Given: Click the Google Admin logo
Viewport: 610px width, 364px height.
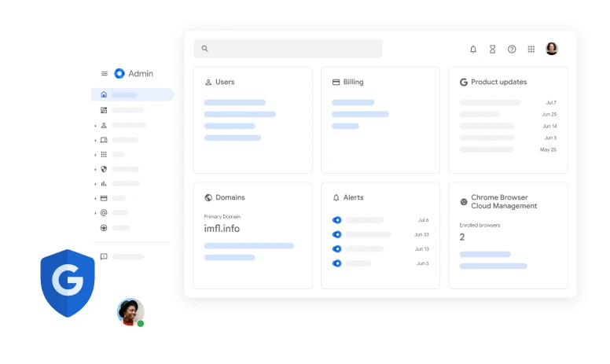Looking at the screenshot, I should pos(119,73).
